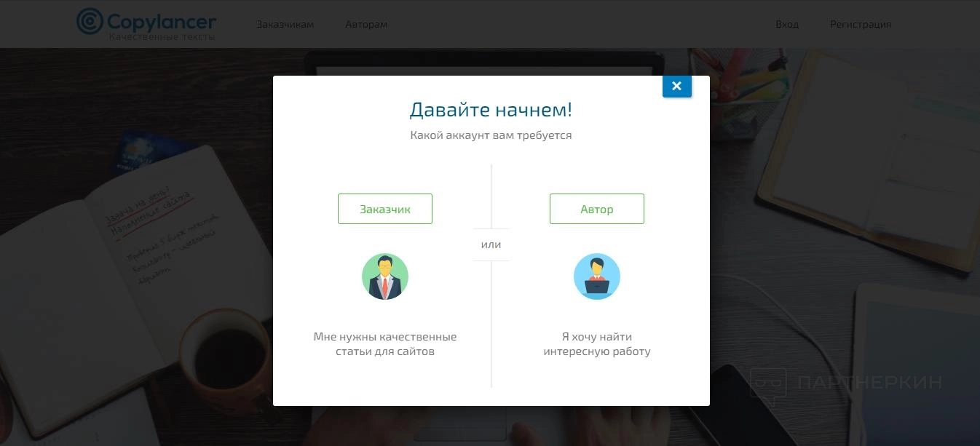Open the Авторам menu item
Screen dimensions: 980x446
coord(366,24)
